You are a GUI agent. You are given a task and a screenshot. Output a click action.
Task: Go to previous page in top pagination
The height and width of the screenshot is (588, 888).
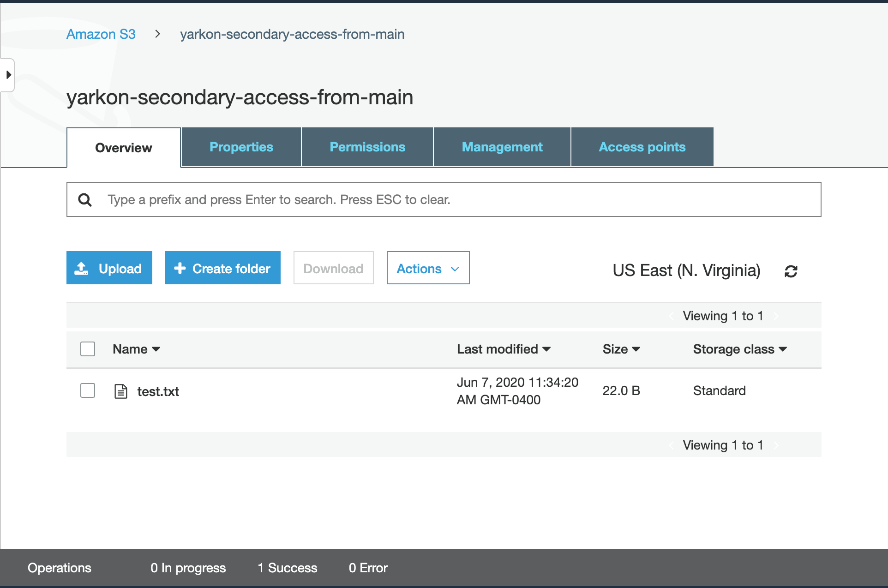pyautogui.click(x=672, y=316)
